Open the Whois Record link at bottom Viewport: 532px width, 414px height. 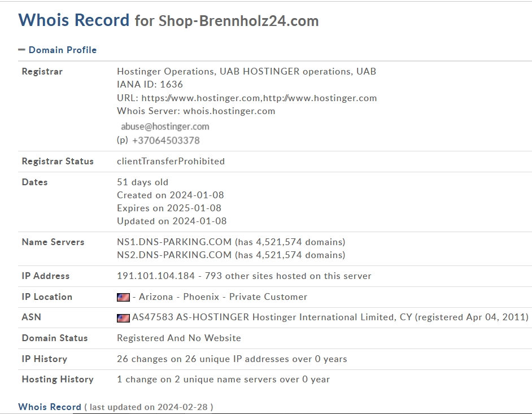point(50,407)
